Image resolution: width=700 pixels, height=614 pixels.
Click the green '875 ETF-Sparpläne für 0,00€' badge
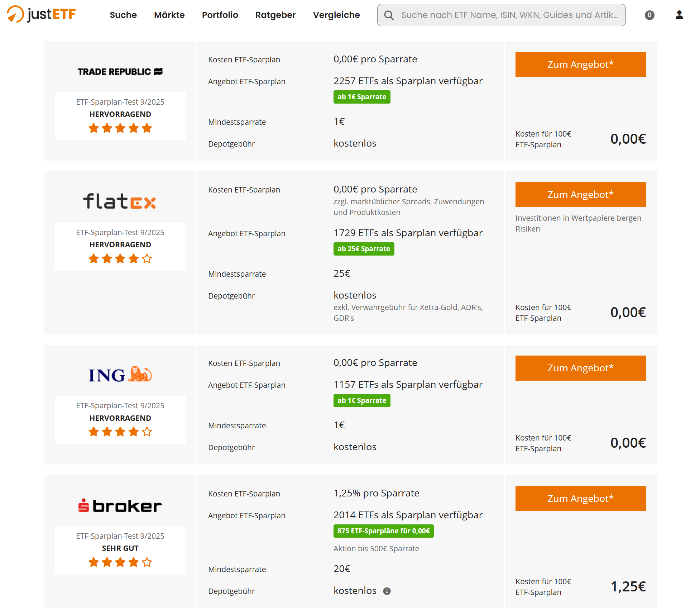coord(383,531)
